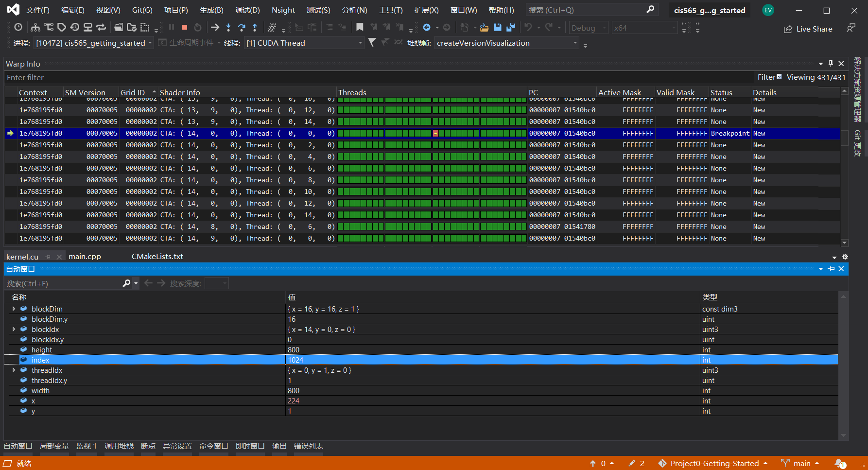
Task: Click the stop debugging red square
Action: [185, 28]
